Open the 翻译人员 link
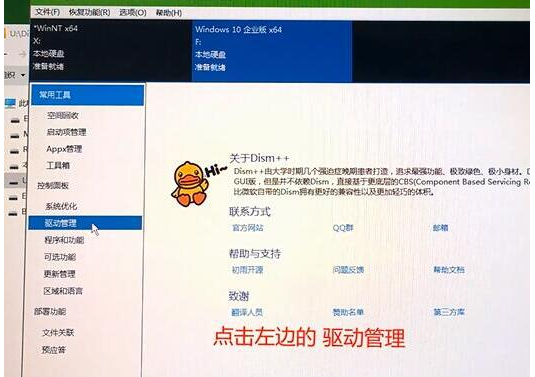The width and height of the screenshot is (535, 377). click(x=247, y=312)
